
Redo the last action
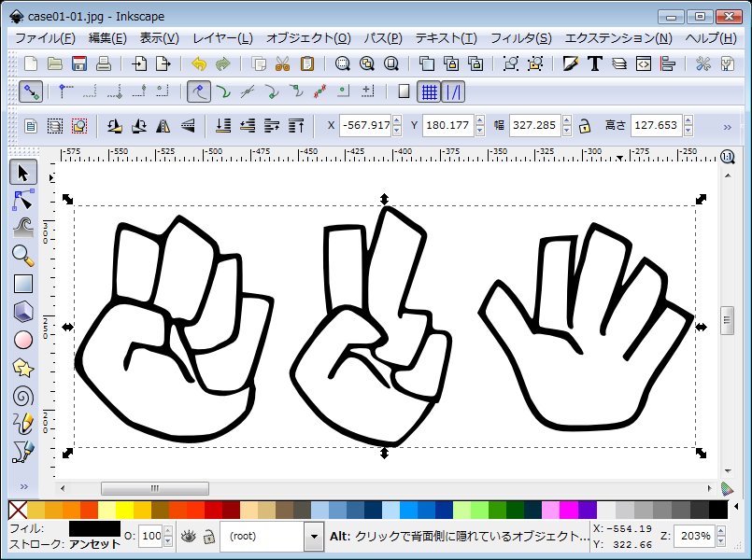point(223,63)
